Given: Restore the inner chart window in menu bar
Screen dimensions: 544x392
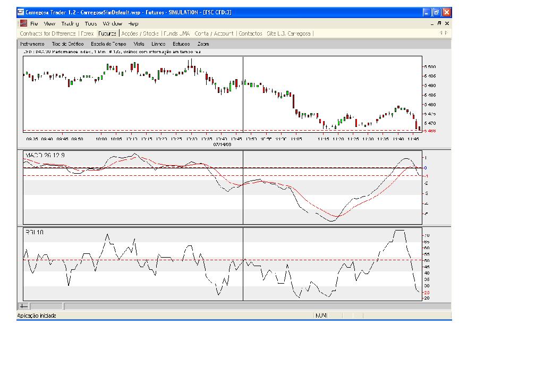Looking at the screenshot, I should pos(440,23).
